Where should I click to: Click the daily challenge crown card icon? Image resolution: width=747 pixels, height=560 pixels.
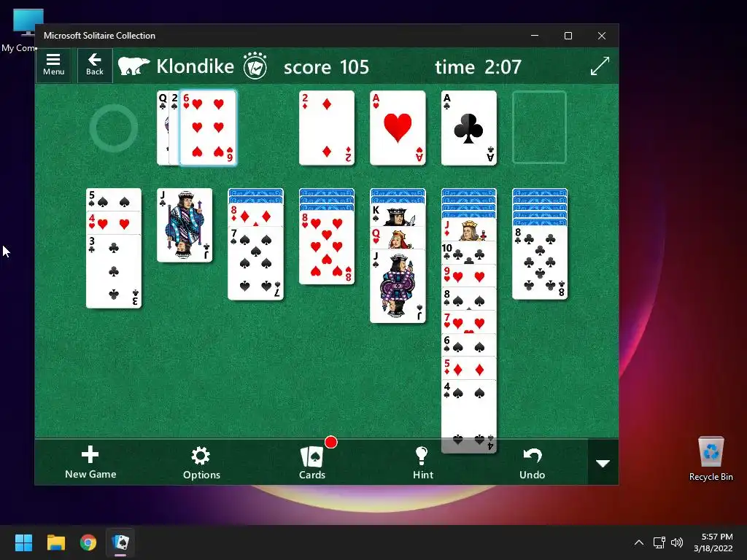pyautogui.click(x=255, y=66)
